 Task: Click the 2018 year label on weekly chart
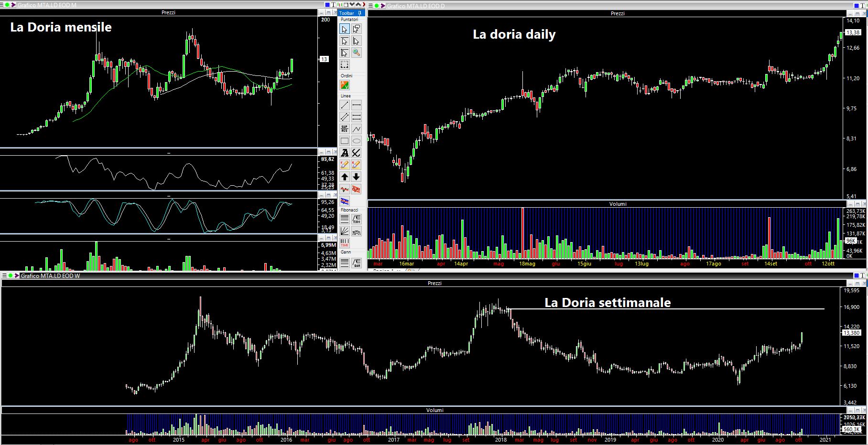click(x=501, y=440)
